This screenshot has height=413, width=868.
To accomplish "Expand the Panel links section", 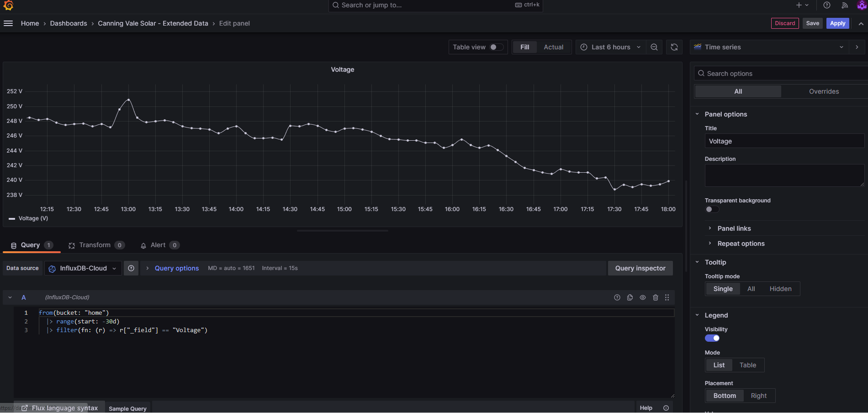I will point(734,228).
